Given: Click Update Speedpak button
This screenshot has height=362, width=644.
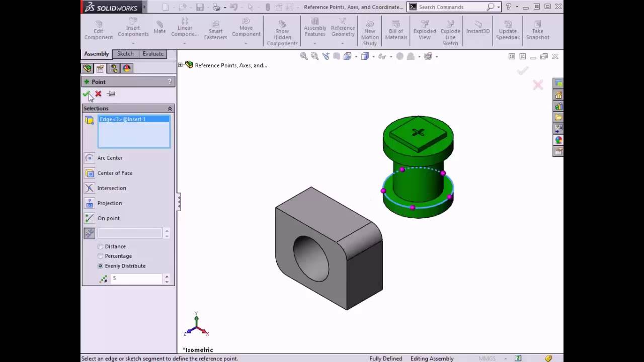Looking at the screenshot, I should tap(508, 30).
